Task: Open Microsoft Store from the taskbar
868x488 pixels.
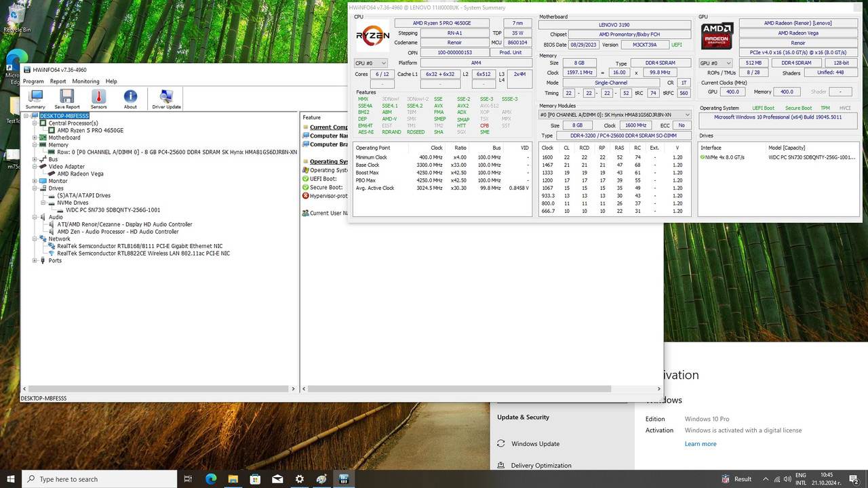Action: (256, 479)
